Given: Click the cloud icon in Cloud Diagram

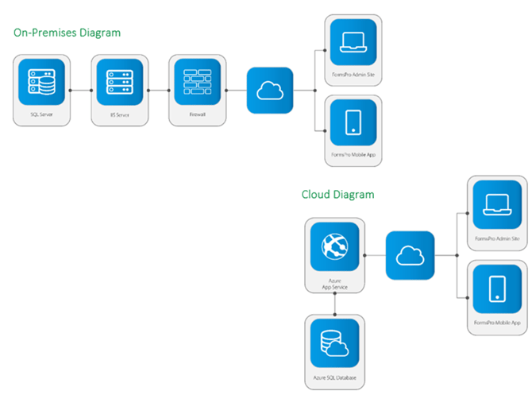Looking at the screenshot, I should click(x=410, y=255).
